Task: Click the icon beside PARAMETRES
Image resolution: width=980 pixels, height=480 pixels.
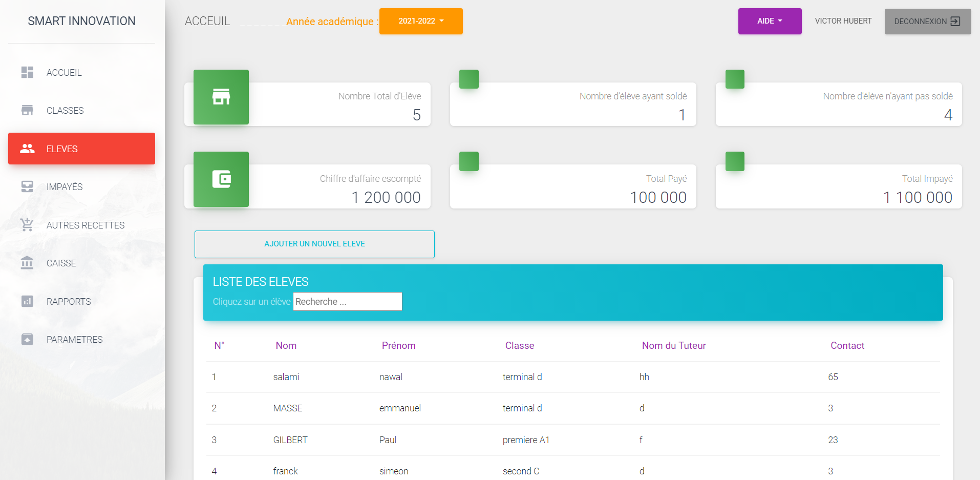Action: pyautogui.click(x=27, y=339)
